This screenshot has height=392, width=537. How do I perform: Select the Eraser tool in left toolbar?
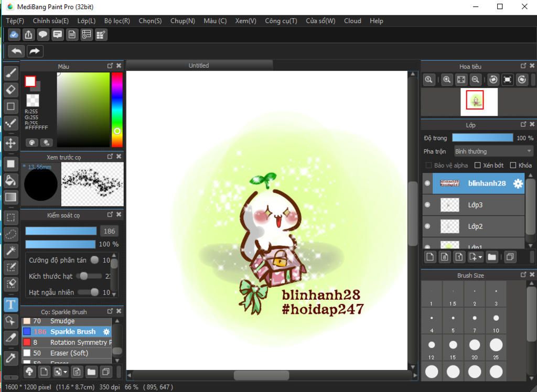click(x=10, y=90)
